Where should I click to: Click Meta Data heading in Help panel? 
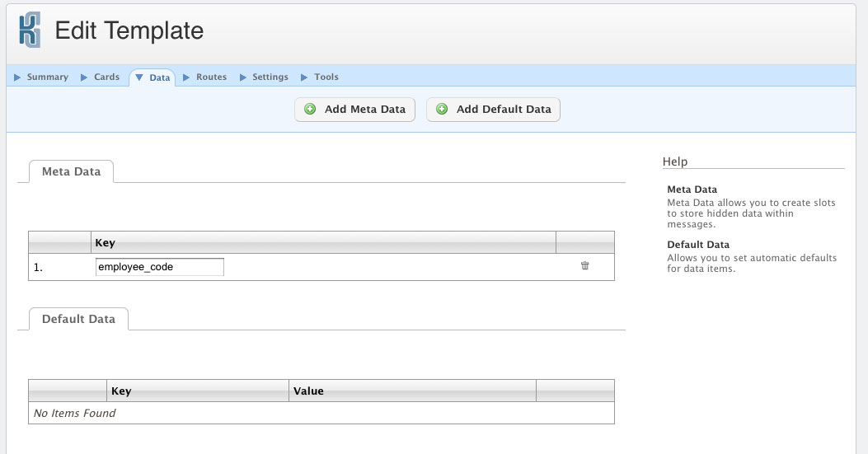[692, 190]
